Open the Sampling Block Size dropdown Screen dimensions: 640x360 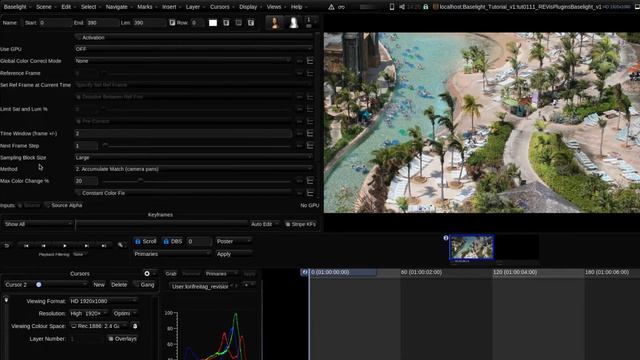coord(193,158)
